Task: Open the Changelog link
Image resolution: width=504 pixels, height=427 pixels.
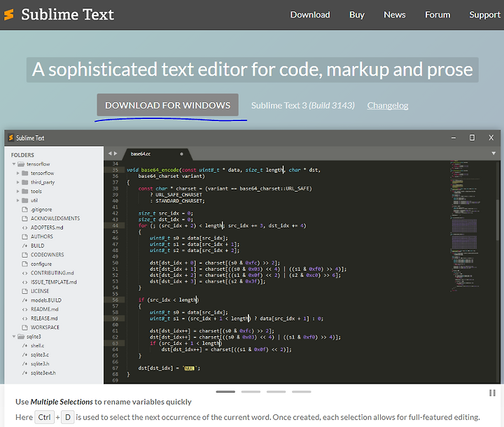Action: pos(388,106)
